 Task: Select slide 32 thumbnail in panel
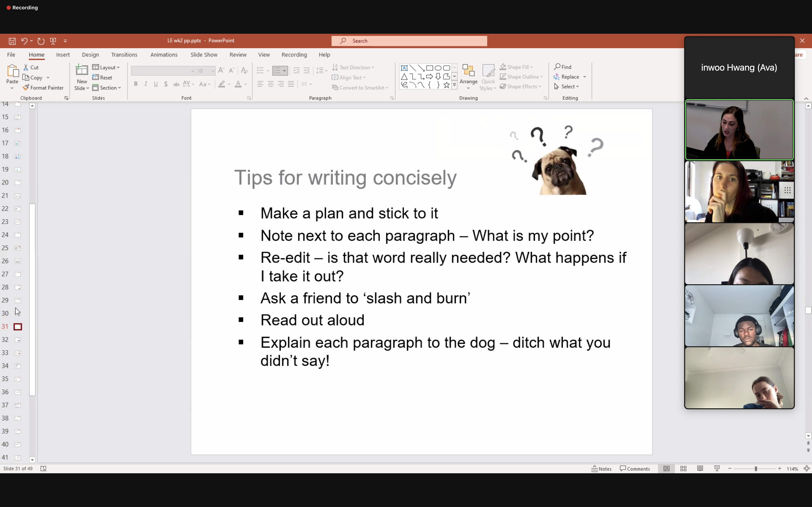click(18, 340)
